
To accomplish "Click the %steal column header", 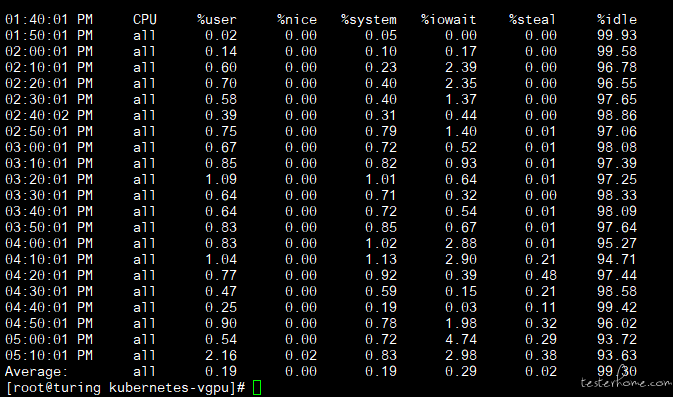I will click(x=532, y=19).
